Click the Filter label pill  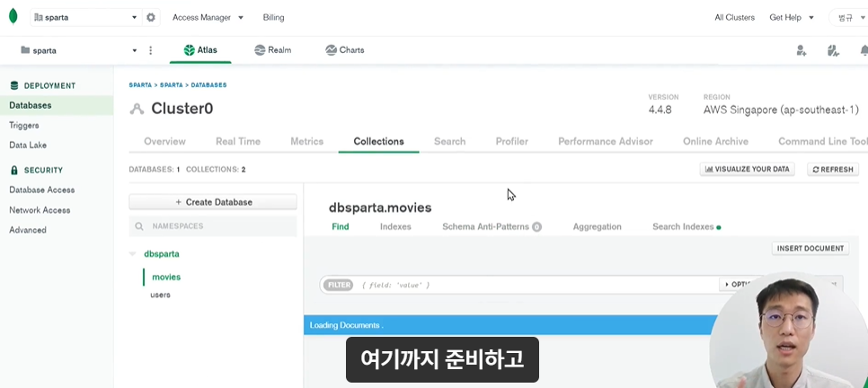[x=338, y=285]
